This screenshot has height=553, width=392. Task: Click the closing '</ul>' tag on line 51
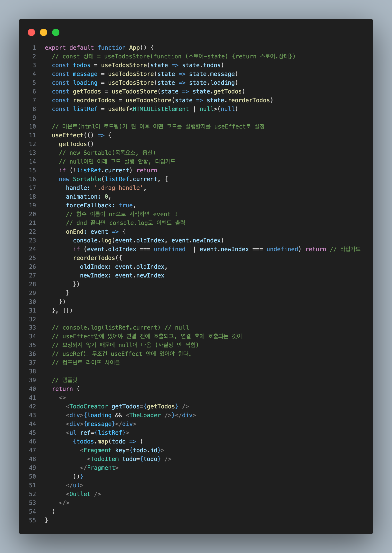coord(75,485)
